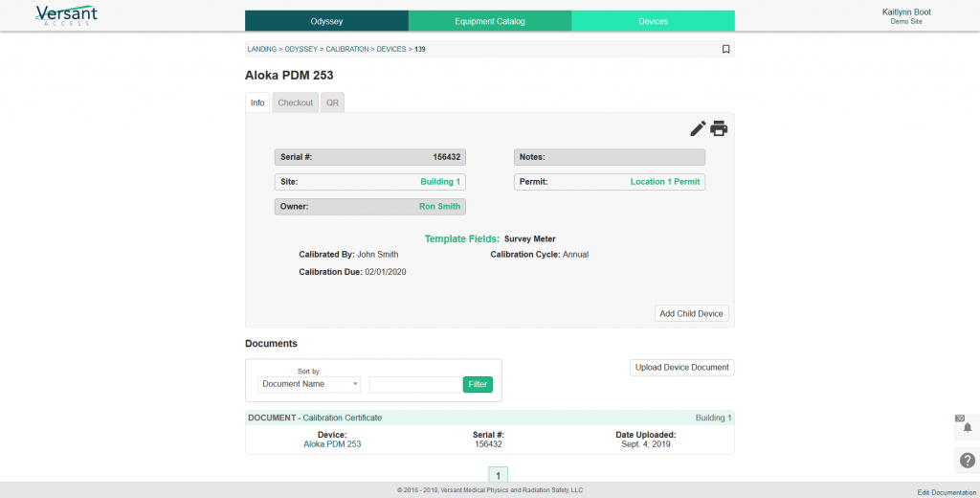Go to DEVICES in breadcrumb
This screenshot has width=980, height=498.
pyautogui.click(x=391, y=49)
